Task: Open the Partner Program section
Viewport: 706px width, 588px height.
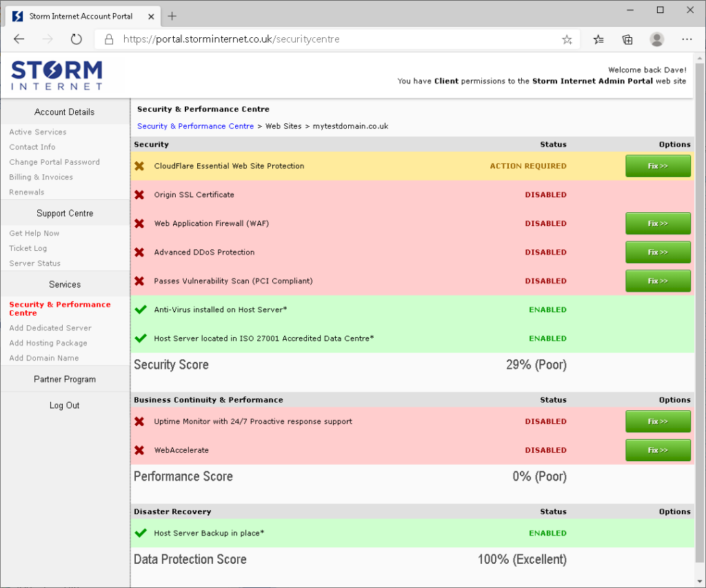Action: click(64, 380)
